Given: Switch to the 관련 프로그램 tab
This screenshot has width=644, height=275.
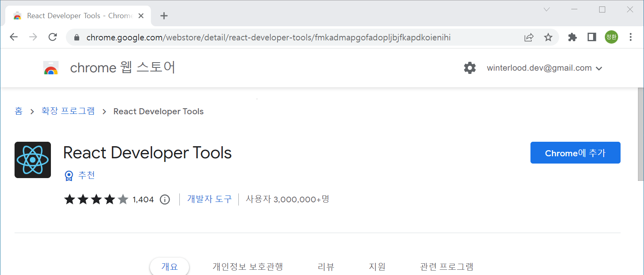Looking at the screenshot, I should coord(446,267).
